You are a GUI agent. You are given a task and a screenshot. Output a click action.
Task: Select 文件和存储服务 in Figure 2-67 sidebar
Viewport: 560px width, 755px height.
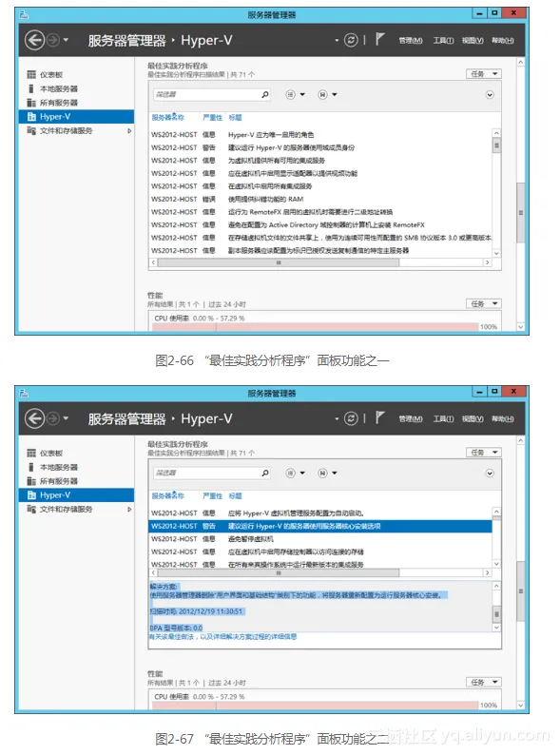pyautogui.click(x=66, y=509)
